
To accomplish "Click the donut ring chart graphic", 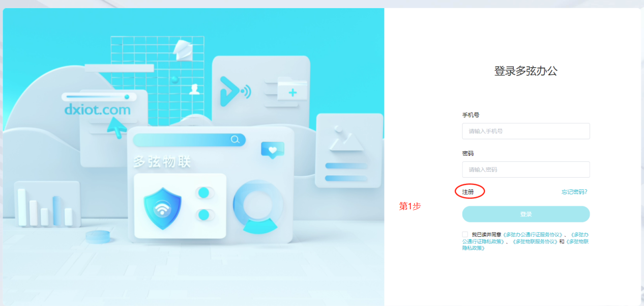I will tap(259, 206).
